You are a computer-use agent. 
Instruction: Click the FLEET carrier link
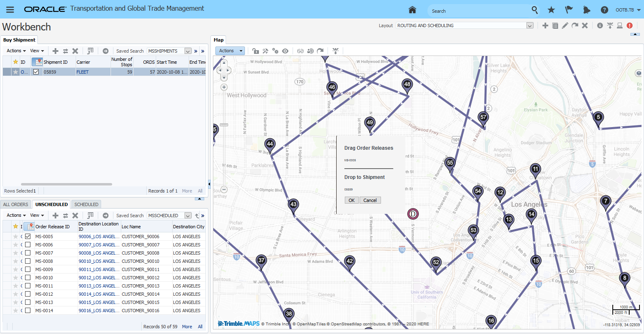click(x=83, y=72)
